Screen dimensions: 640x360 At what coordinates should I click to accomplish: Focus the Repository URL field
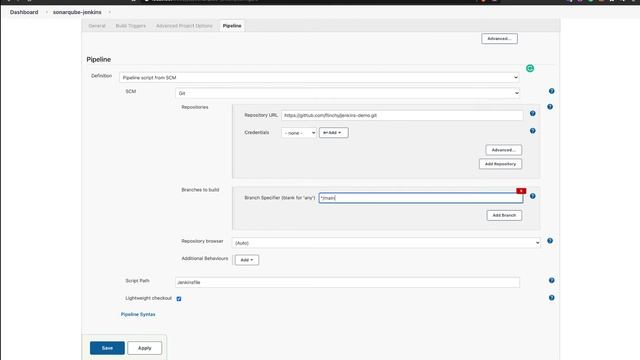402,116
